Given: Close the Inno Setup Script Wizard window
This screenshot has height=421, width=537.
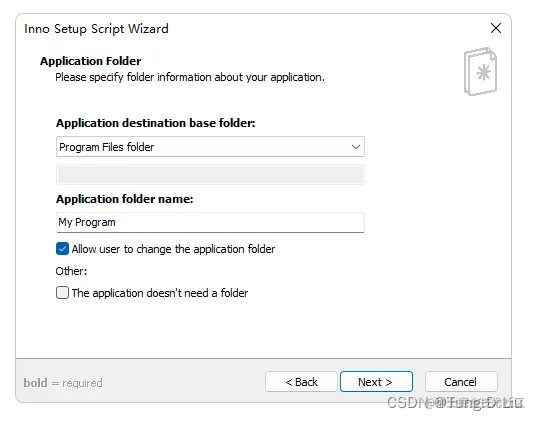Looking at the screenshot, I should pos(496,28).
